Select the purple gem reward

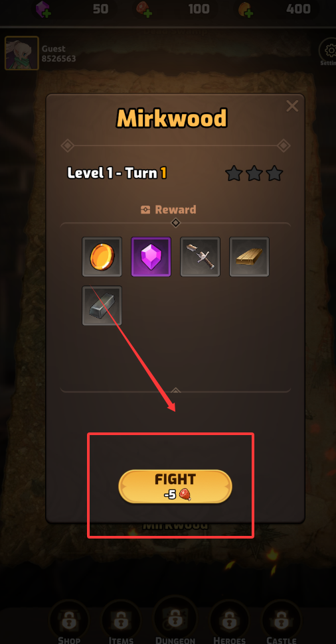151,257
